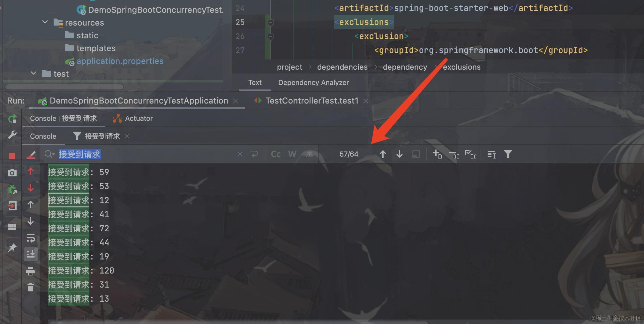The height and width of the screenshot is (324, 644).
Task: Toggle whole Words W option
Action: 292,154
